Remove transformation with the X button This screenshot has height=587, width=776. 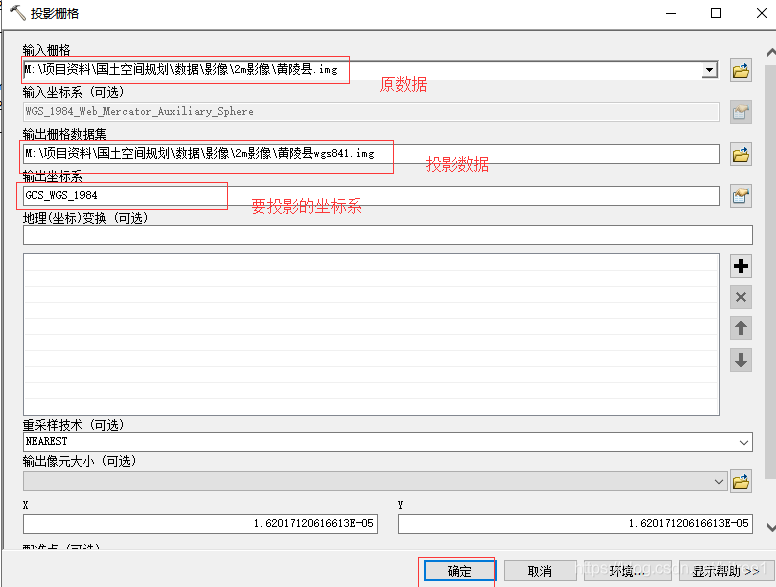[x=741, y=297]
